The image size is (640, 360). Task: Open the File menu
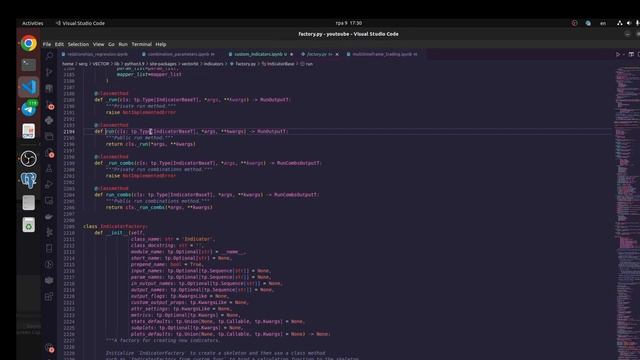point(47,44)
